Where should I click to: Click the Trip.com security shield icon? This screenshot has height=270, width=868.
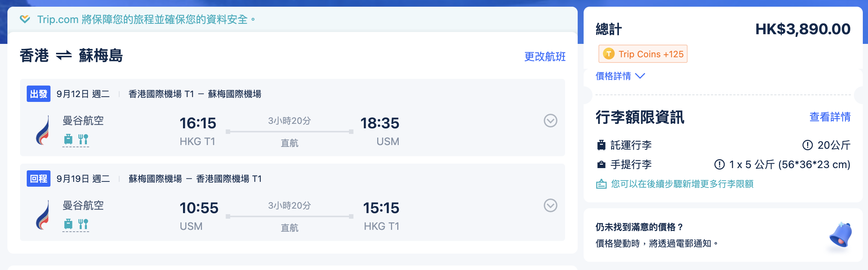pos(25,19)
